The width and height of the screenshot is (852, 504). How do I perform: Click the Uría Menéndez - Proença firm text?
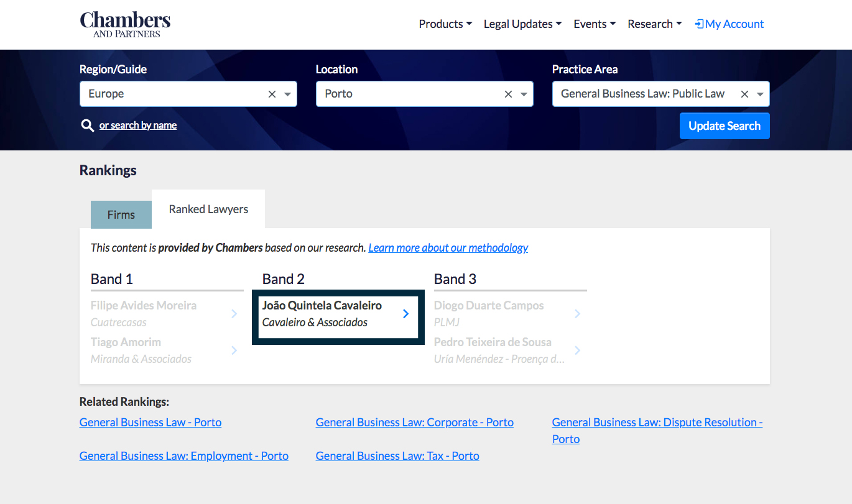pos(499,359)
